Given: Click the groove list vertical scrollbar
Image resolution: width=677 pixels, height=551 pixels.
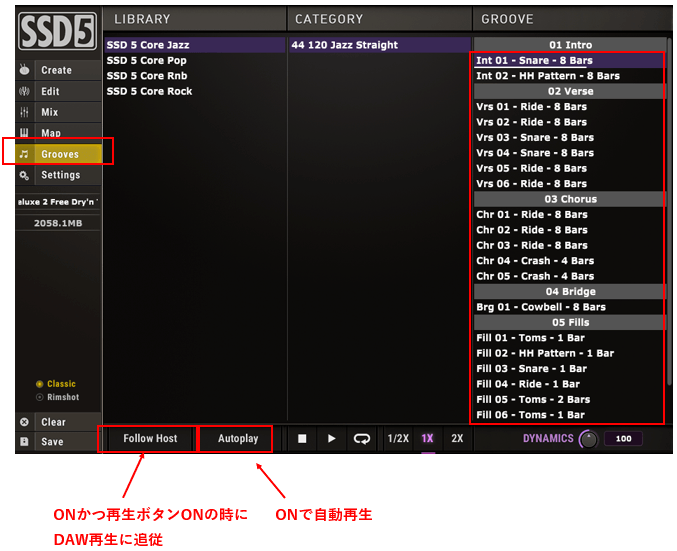Looking at the screenshot, I should [669, 212].
